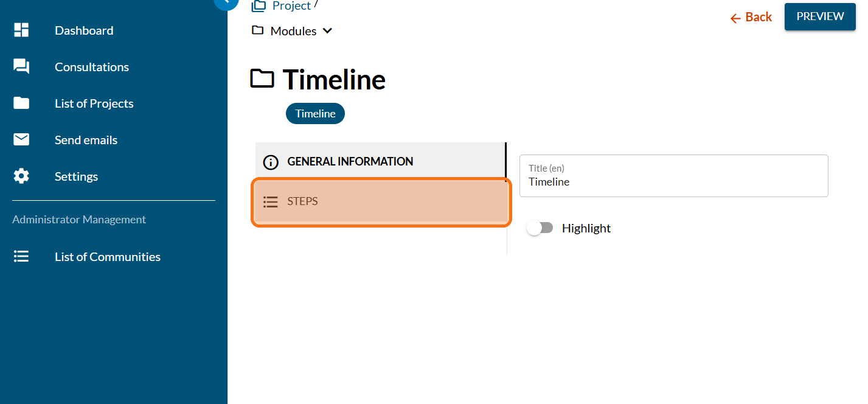This screenshot has width=868, height=404.
Task: Expand the Modules dropdown chevron
Action: [x=327, y=31]
